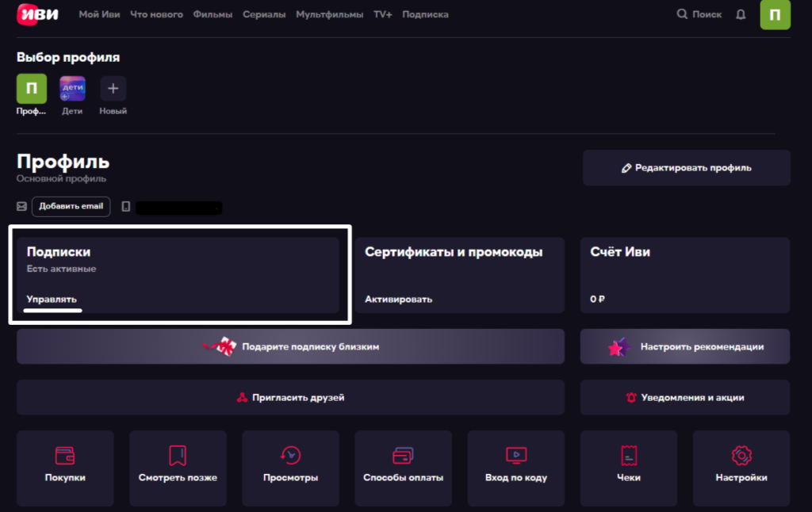Click the Редактировать профиль button

(687, 168)
